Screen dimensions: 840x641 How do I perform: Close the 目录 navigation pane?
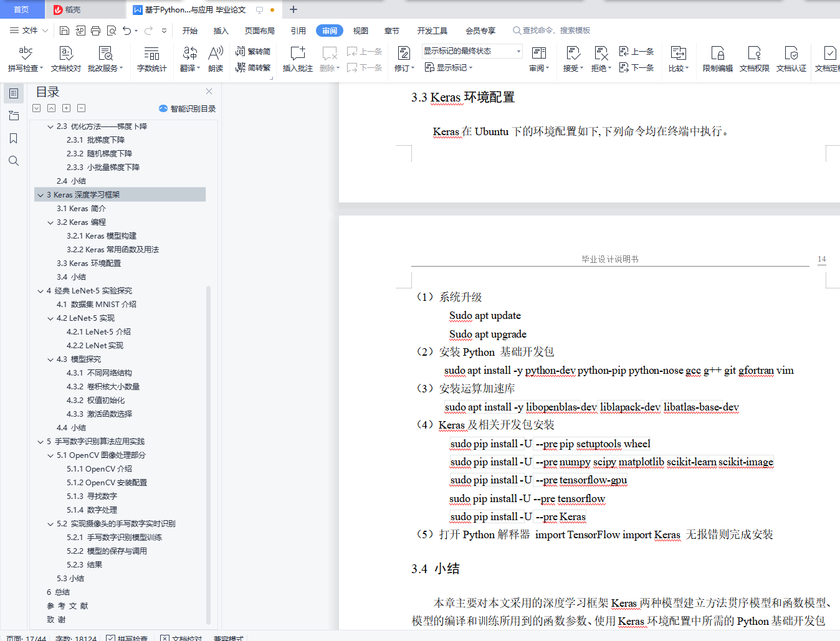pos(209,92)
